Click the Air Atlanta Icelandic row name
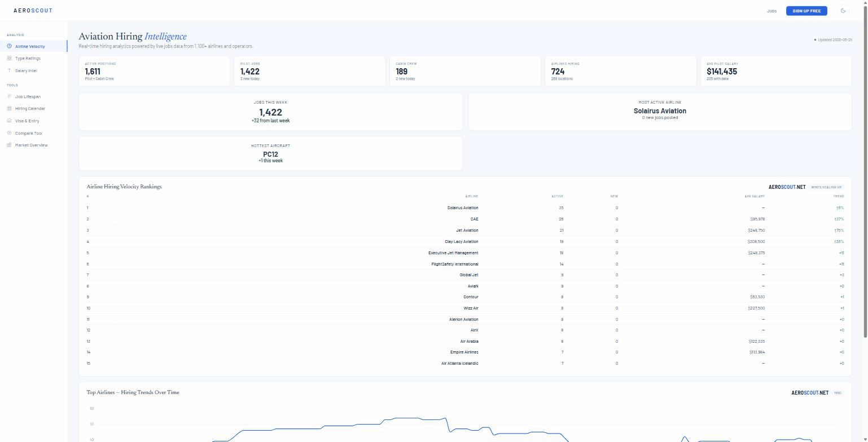Image resolution: width=868 pixels, height=442 pixels. tap(460, 363)
